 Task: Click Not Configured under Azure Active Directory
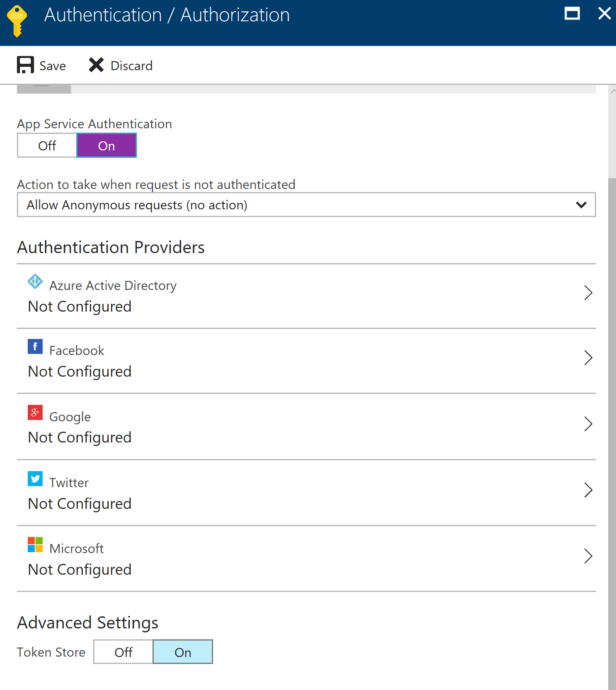point(80,307)
